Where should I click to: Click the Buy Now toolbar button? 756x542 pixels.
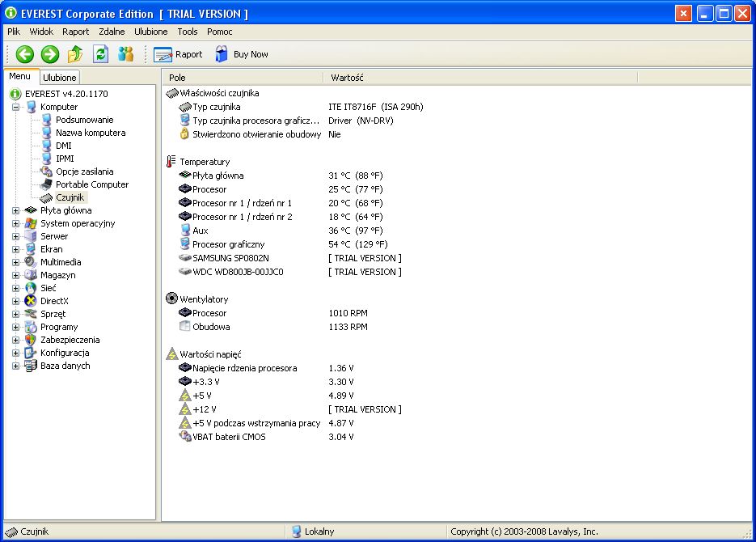pos(242,54)
